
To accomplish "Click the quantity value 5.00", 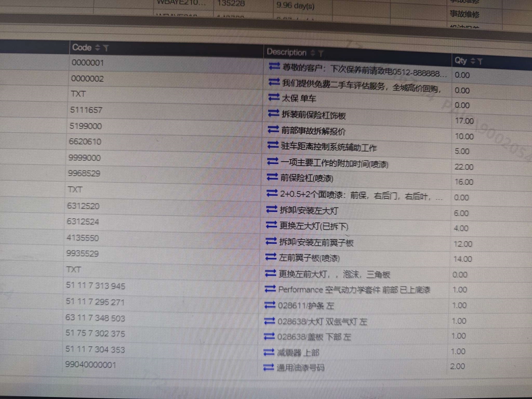I will point(462,151).
